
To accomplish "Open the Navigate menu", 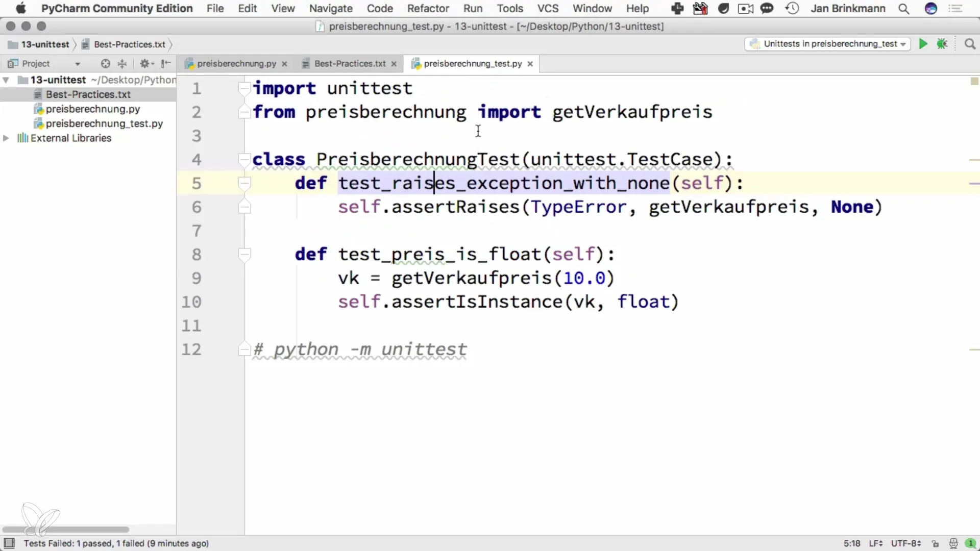I will 331,9.
